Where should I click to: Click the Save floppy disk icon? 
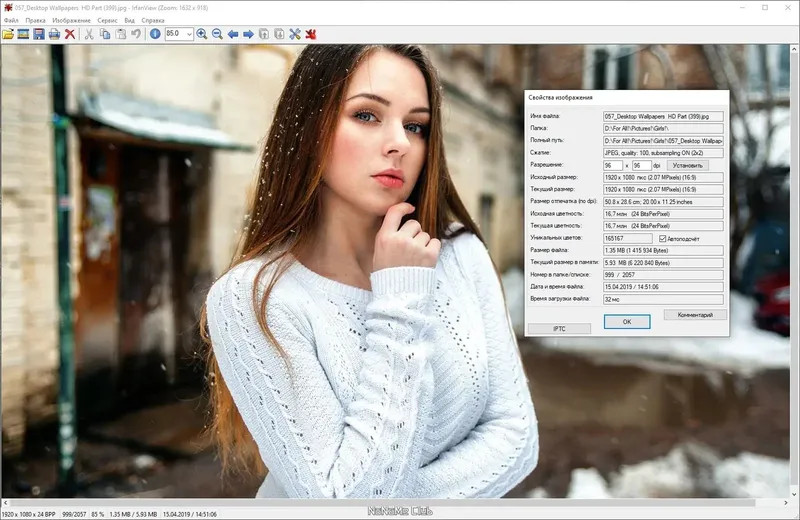(x=39, y=34)
